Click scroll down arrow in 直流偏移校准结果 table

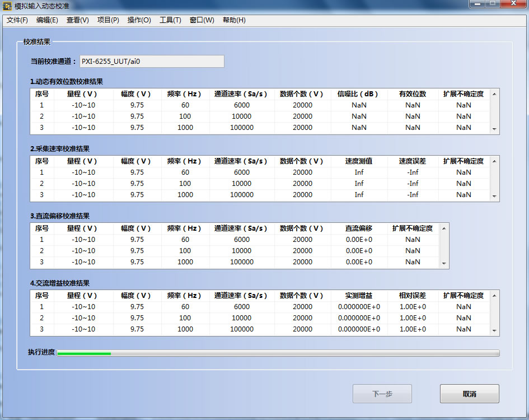444,263
